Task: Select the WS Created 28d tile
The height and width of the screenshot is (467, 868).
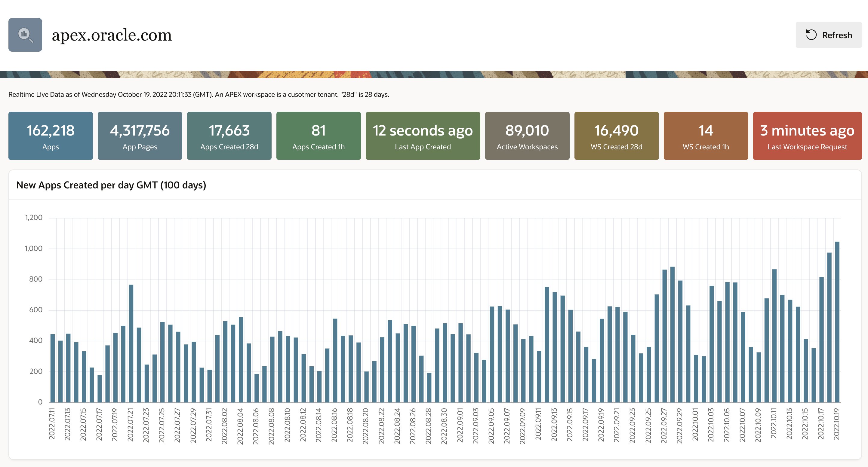Action: (616, 136)
